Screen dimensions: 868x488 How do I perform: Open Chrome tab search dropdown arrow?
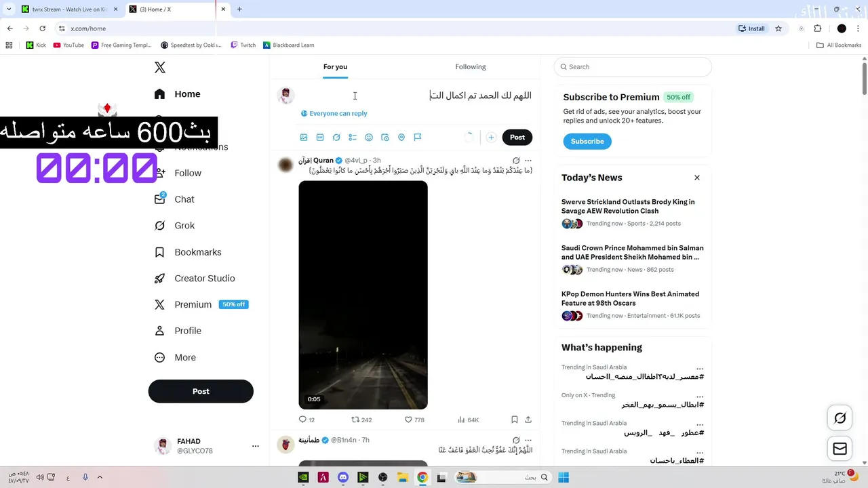(x=8, y=9)
